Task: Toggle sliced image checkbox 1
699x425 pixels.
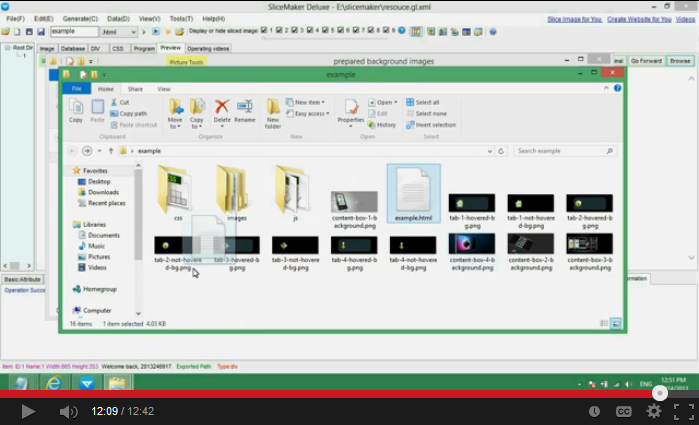Action: [264, 30]
